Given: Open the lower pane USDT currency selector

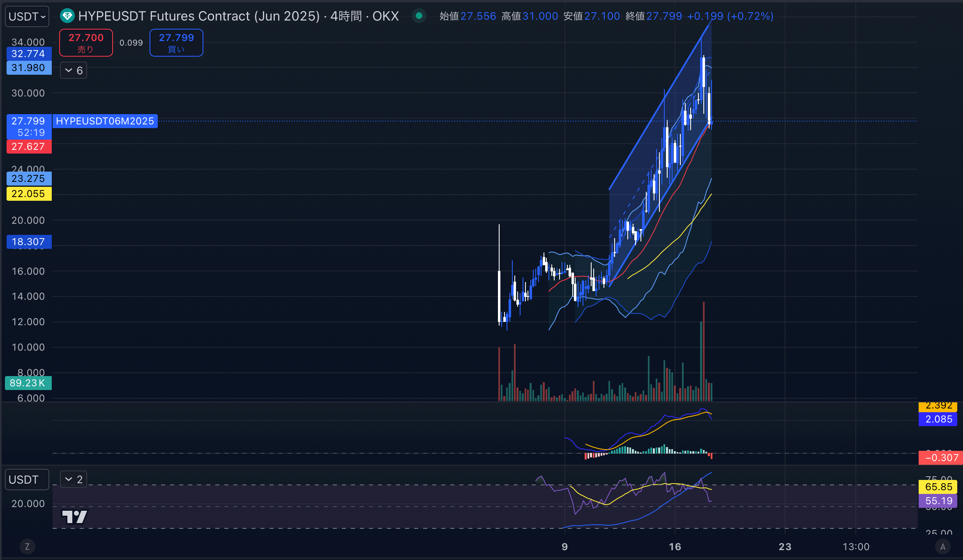Looking at the screenshot, I should pos(27,480).
